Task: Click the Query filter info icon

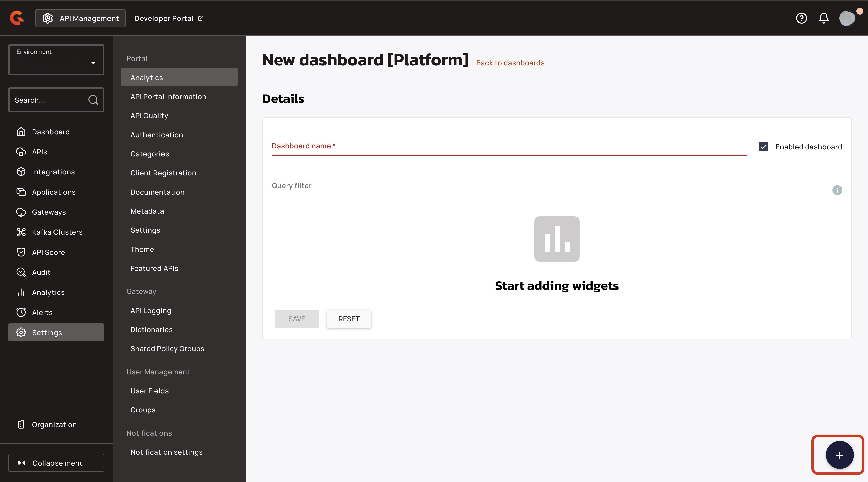Action: [x=837, y=190]
